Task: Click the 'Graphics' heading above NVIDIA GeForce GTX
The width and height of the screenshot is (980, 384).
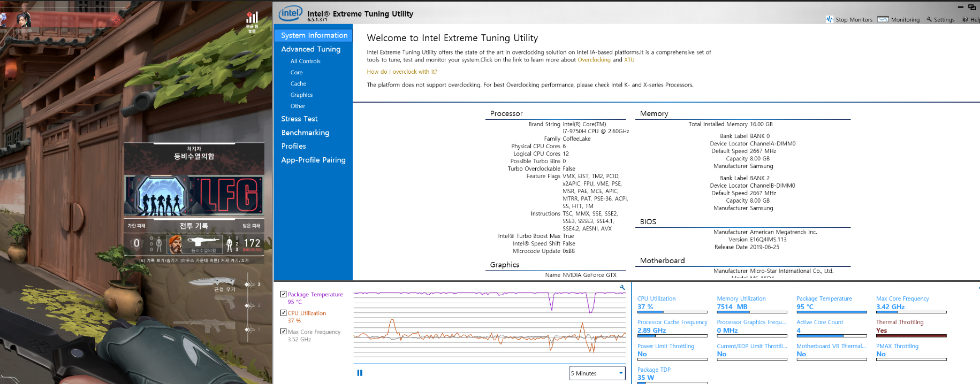Action: click(505, 265)
